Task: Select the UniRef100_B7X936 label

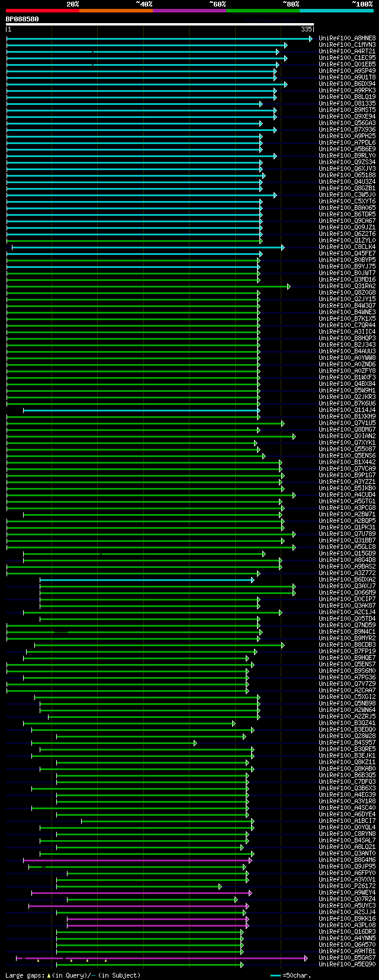Action: (347, 129)
